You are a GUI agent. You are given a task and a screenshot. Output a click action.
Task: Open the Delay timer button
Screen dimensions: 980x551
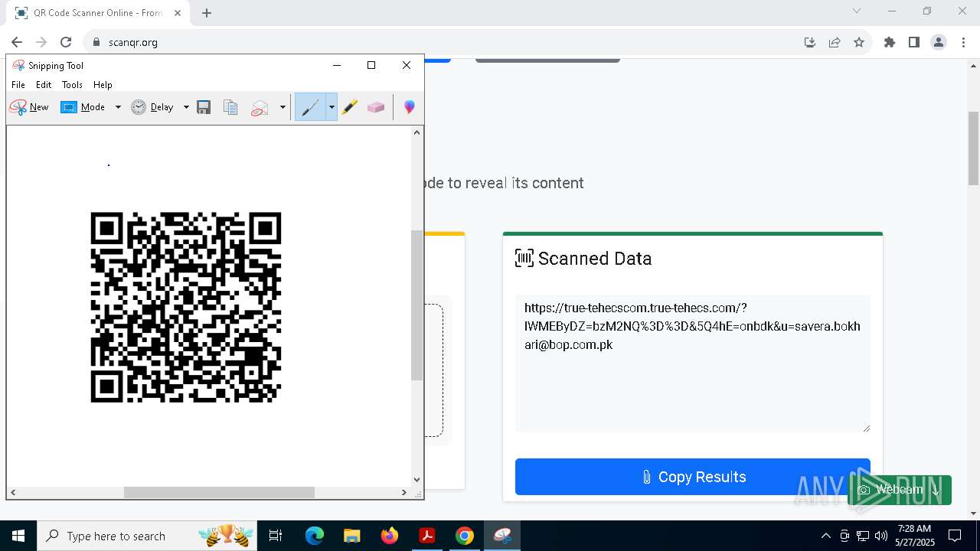click(x=152, y=107)
